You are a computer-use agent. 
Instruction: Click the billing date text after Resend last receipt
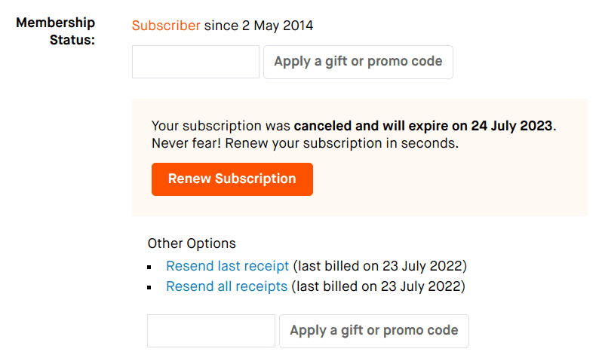379,266
